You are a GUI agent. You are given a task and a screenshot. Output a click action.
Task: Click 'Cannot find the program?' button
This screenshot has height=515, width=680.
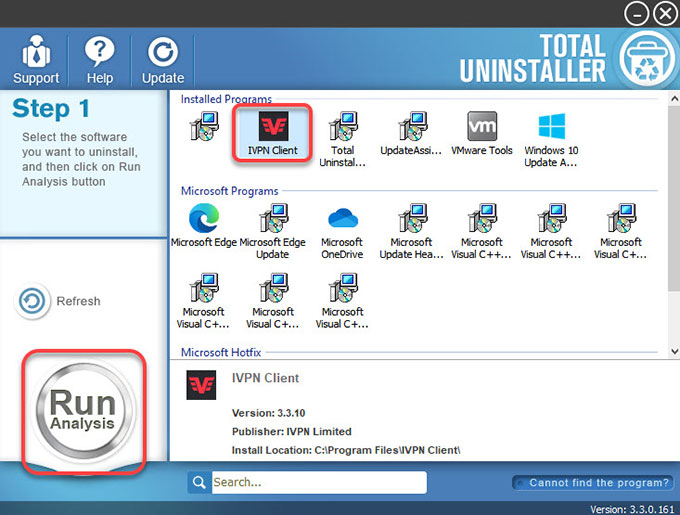point(593,482)
